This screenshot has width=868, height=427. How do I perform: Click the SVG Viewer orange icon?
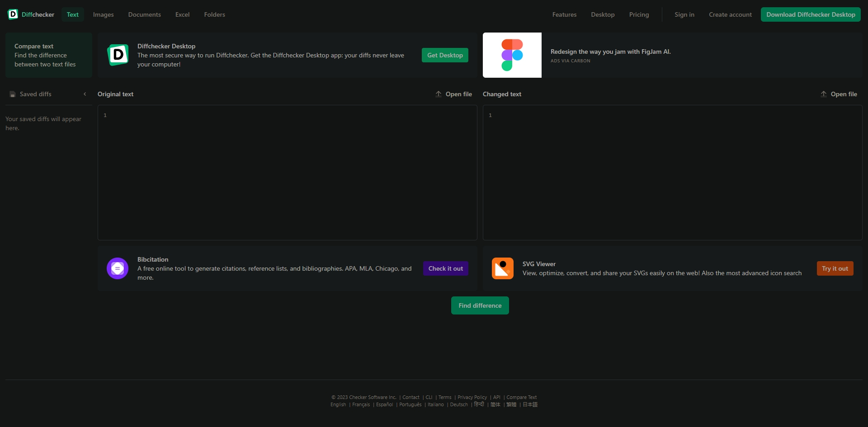click(x=503, y=268)
